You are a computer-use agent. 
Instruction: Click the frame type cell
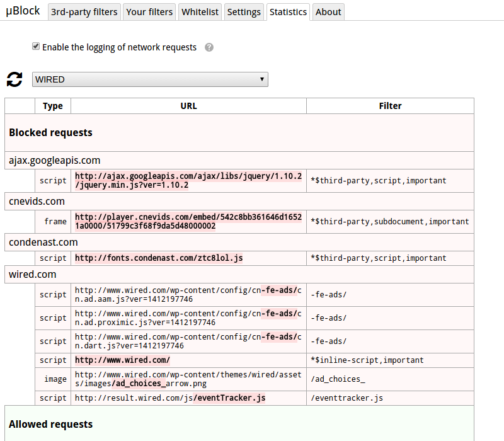click(x=53, y=222)
